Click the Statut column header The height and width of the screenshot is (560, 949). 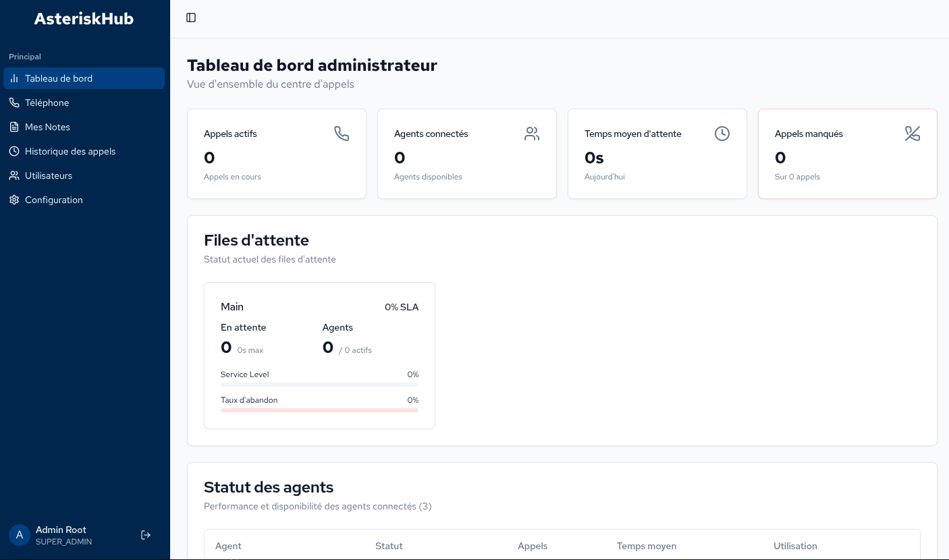389,546
